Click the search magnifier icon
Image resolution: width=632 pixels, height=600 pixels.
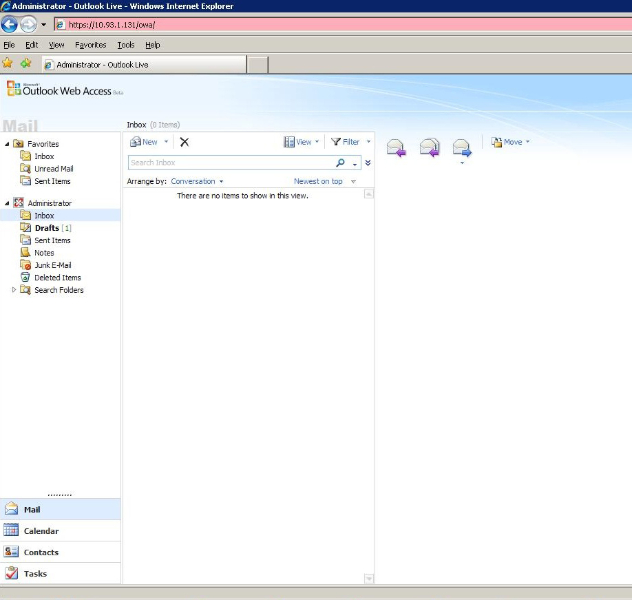pos(340,163)
